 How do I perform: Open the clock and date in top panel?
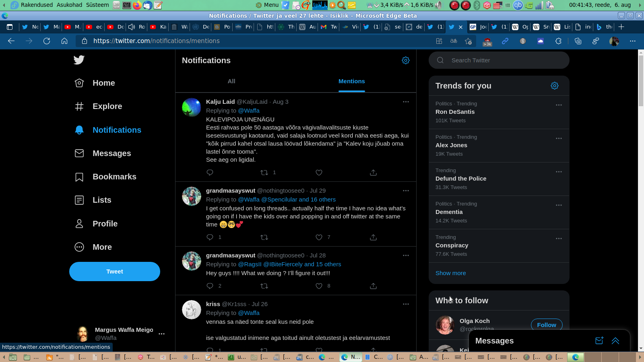(600, 5)
